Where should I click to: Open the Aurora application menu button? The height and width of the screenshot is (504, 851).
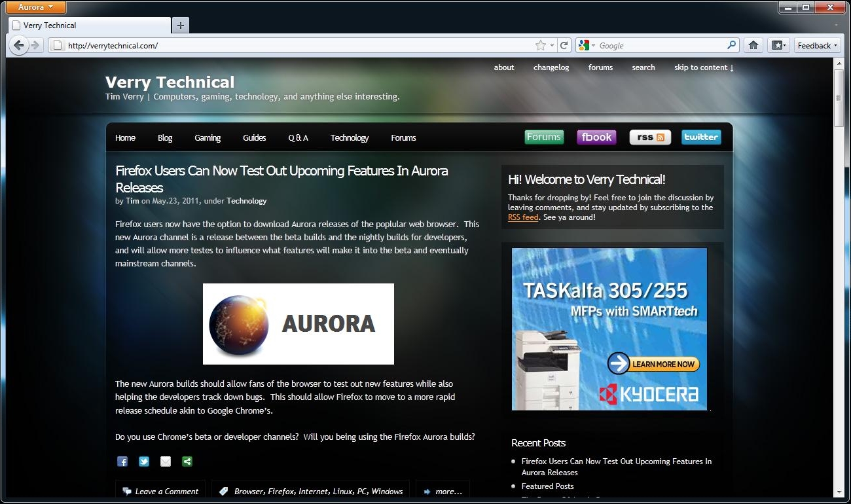[x=36, y=7]
